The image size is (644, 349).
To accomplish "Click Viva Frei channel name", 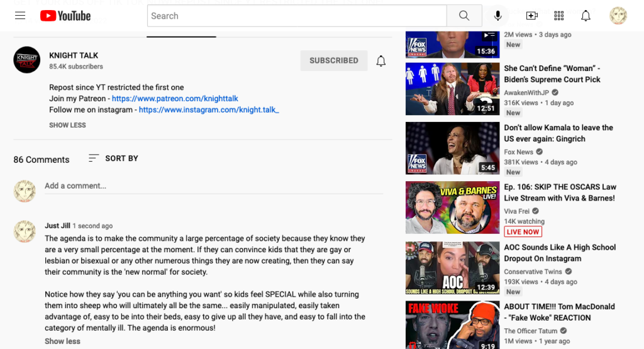I will (517, 211).
